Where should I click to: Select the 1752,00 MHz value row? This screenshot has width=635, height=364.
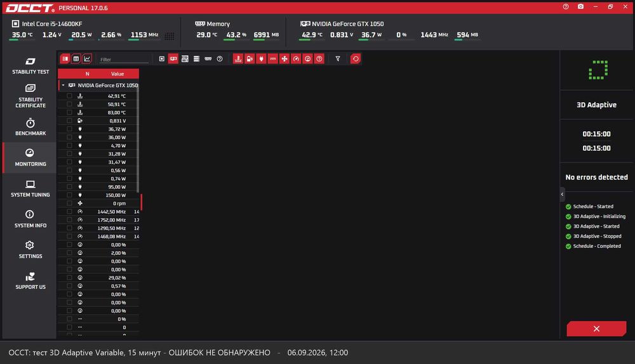pos(99,220)
